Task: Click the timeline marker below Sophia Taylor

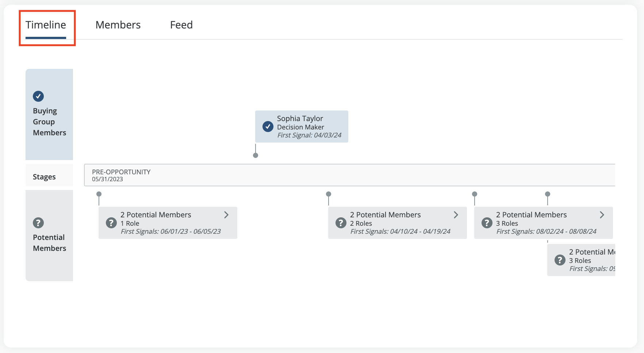Action: pos(256,155)
